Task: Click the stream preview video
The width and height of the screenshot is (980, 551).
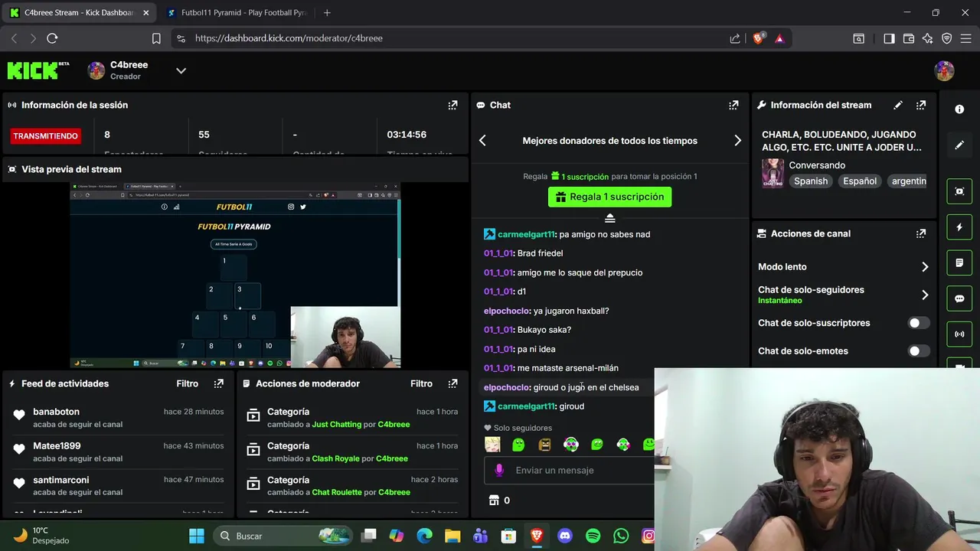Action: (235, 275)
